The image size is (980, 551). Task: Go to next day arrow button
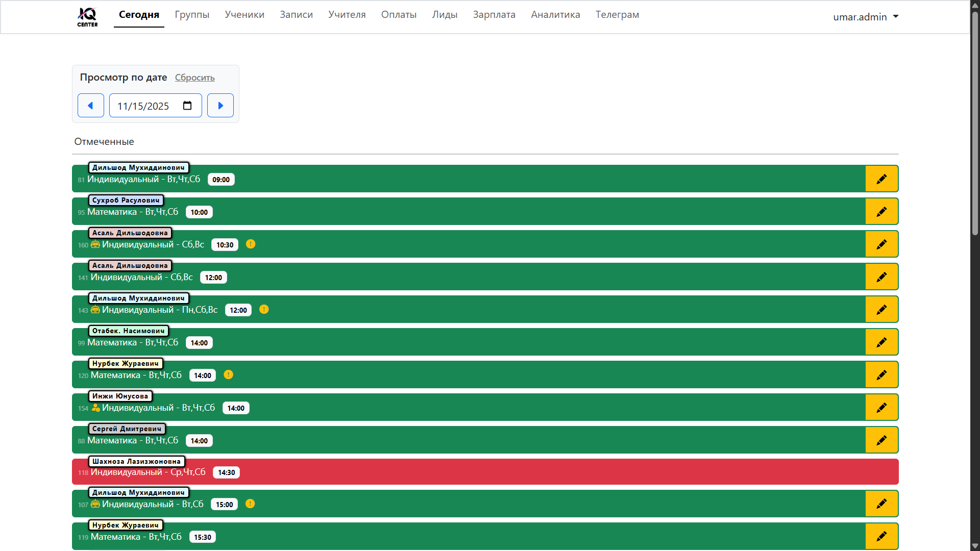click(x=220, y=106)
